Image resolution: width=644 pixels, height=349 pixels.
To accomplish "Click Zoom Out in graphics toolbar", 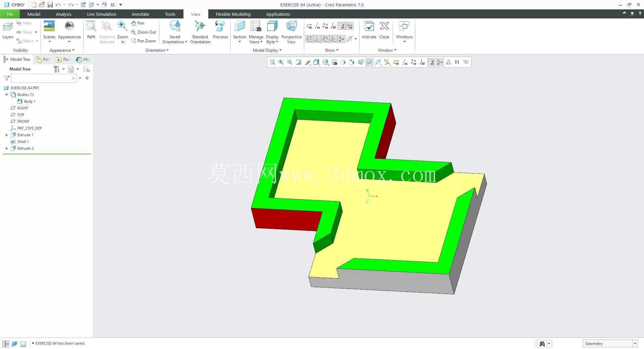I will tap(290, 62).
